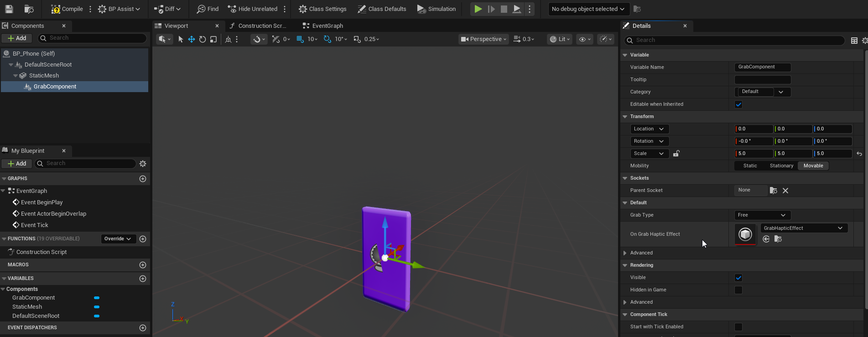Screen dimensions: 868x337
Task: Add a new function with plus icon
Action: (x=143, y=239)
